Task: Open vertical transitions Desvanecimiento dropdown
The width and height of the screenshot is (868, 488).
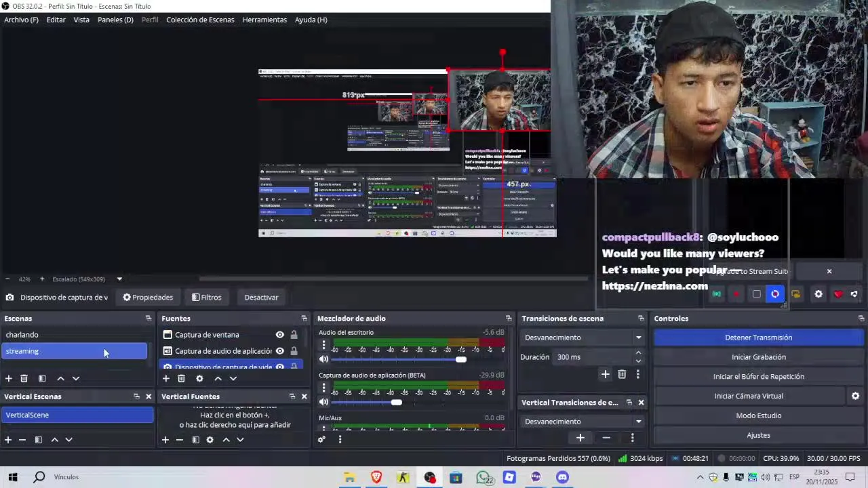Action: [x=583, y=422]
